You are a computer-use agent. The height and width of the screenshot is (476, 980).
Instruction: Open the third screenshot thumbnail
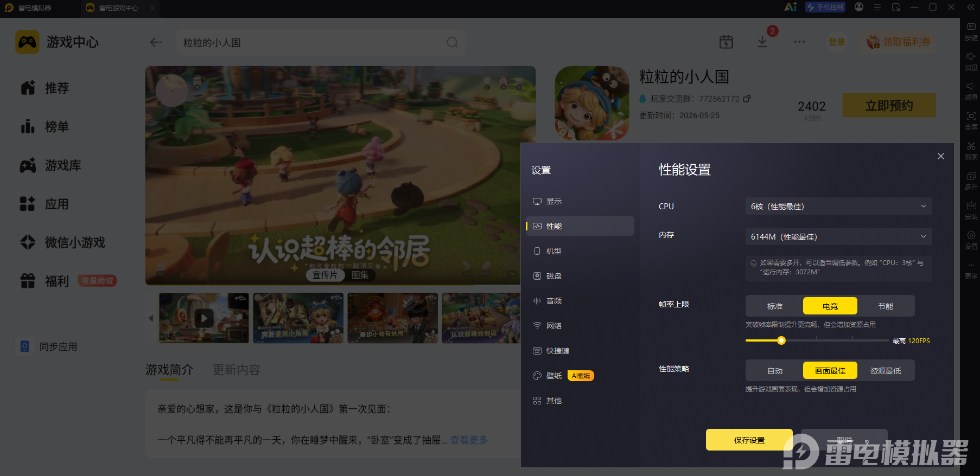393,318
